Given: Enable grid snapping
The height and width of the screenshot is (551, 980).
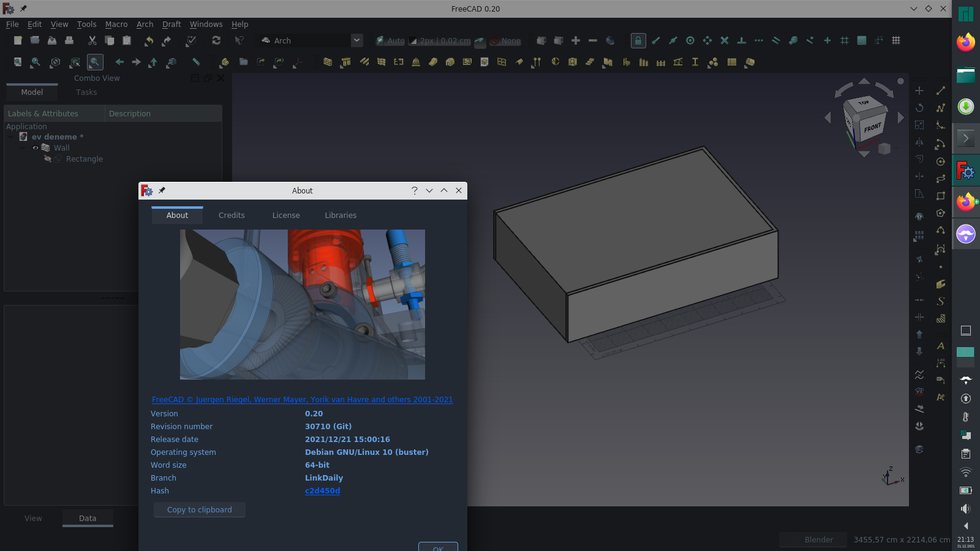Looking at the screenshot, I should (x=845, y=40).
